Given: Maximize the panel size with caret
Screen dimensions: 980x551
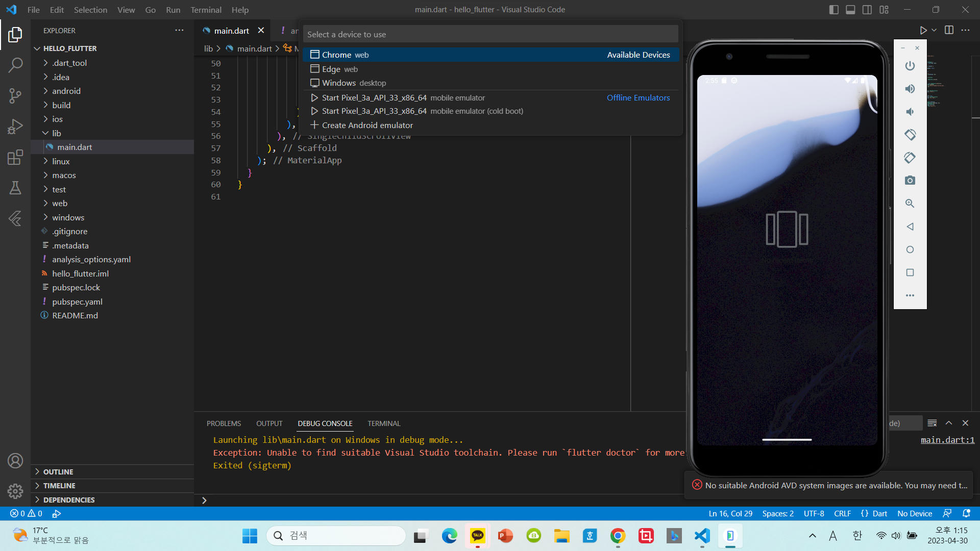Looking at the screenshot, I should click(x=949, y=423).
